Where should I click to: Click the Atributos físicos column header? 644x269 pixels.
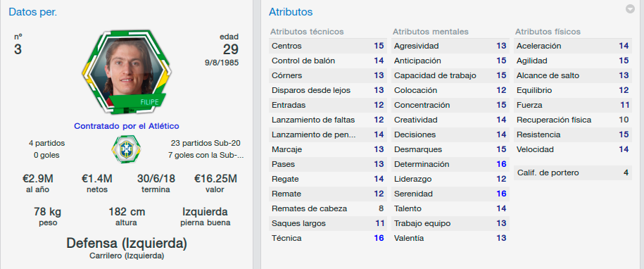[548, 32]
